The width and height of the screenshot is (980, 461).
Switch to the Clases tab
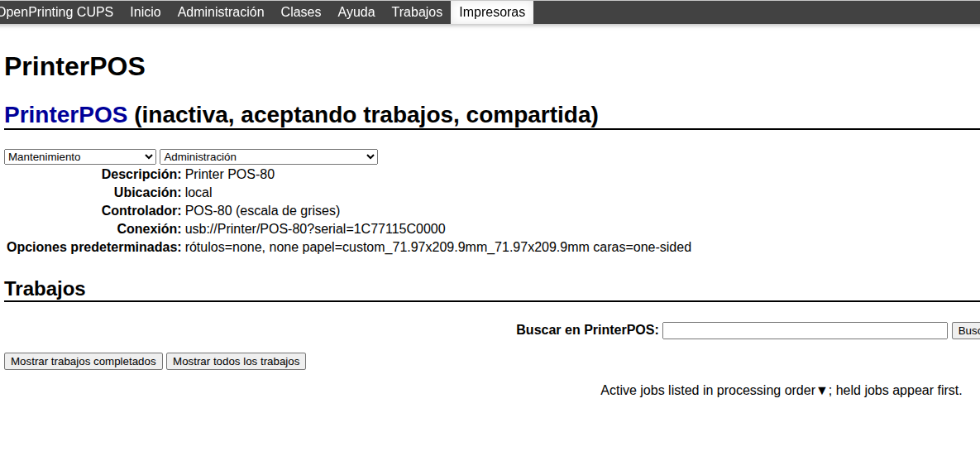click(x=301, y=12)
